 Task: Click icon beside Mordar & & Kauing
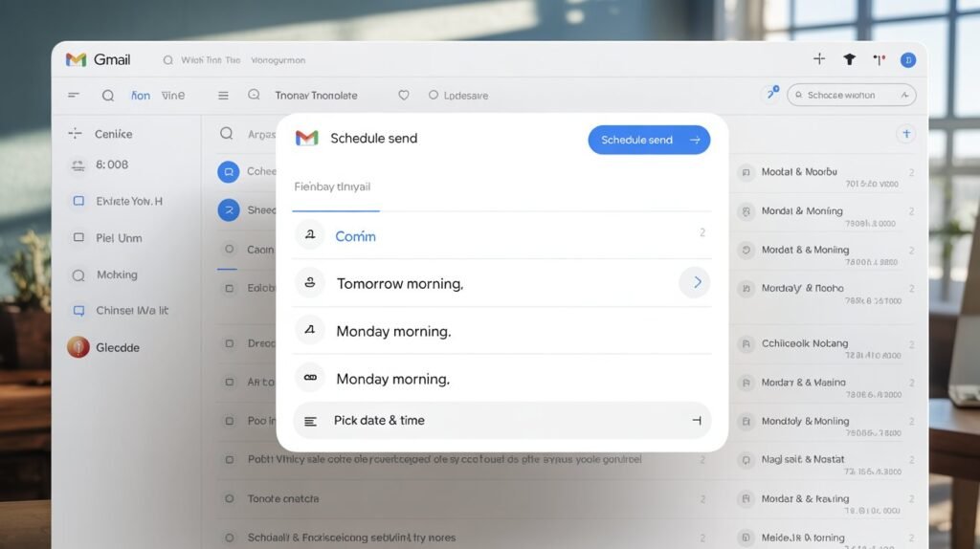click(746, 499)
